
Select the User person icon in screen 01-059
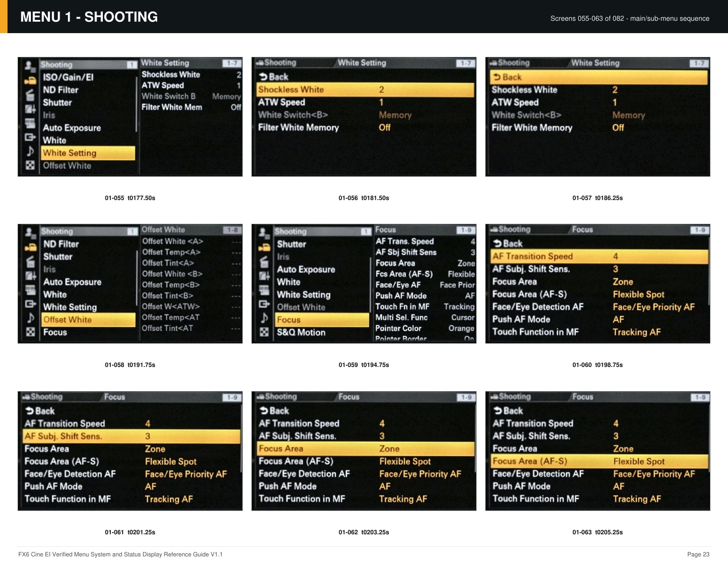[x=264, y=233]
